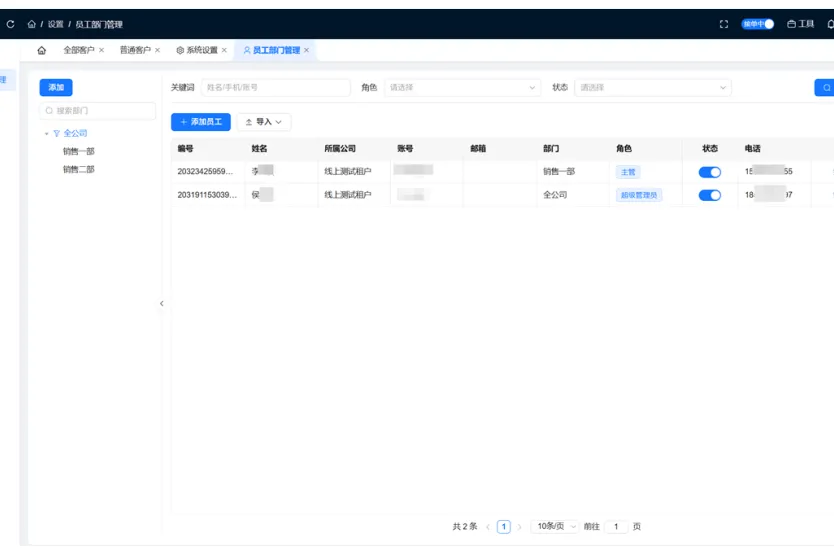Click the 邮箱 column header

pyautogui.click(x=478, y=148)
